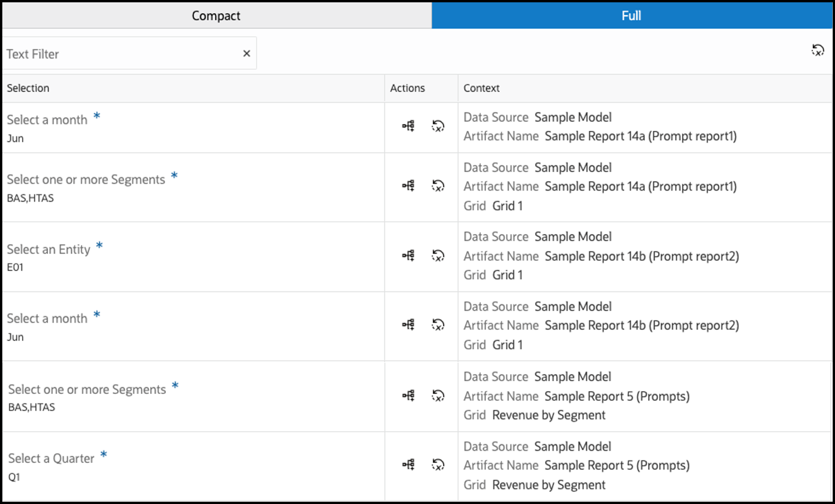The height and width of the screenshot is (504, 835).
Task: Reset the Report 14a month prompt selection
Action: [x=438, y=126]
